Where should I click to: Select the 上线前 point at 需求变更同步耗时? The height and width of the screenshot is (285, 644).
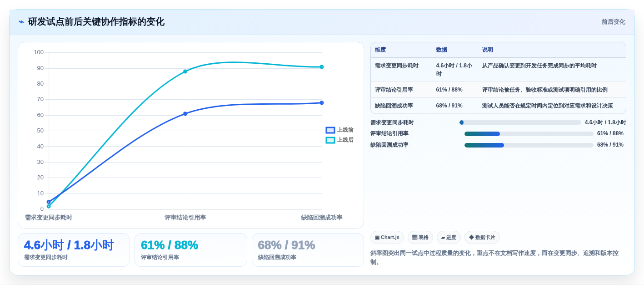point(49,202)
